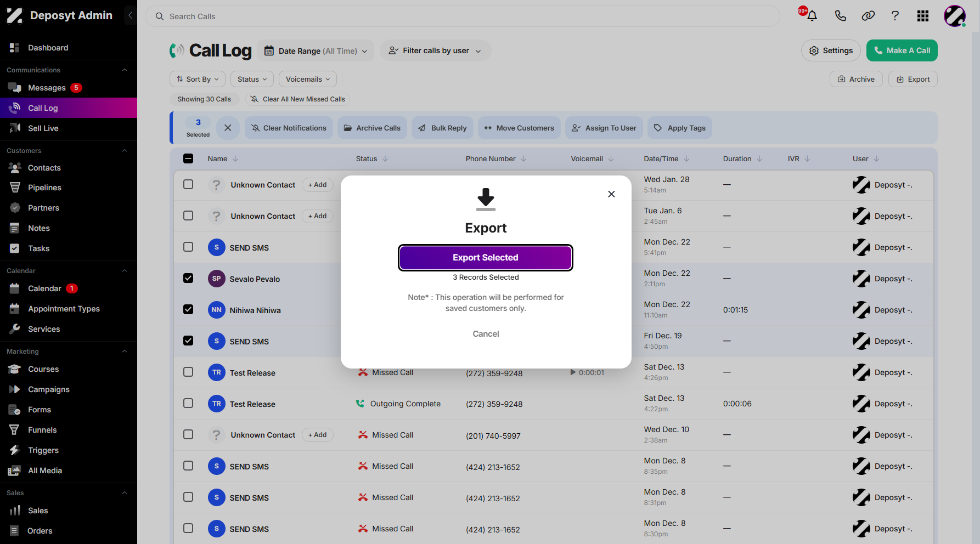This screenshot has height=544, width=980.
Task: Open the Status filter dropdown
Action: [252, 79]
